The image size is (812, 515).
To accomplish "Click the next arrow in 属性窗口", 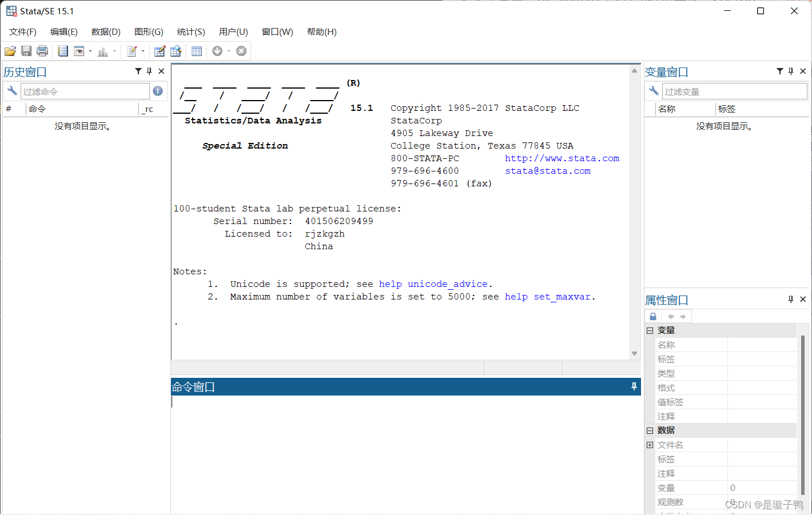I will (x=683, y=316).
